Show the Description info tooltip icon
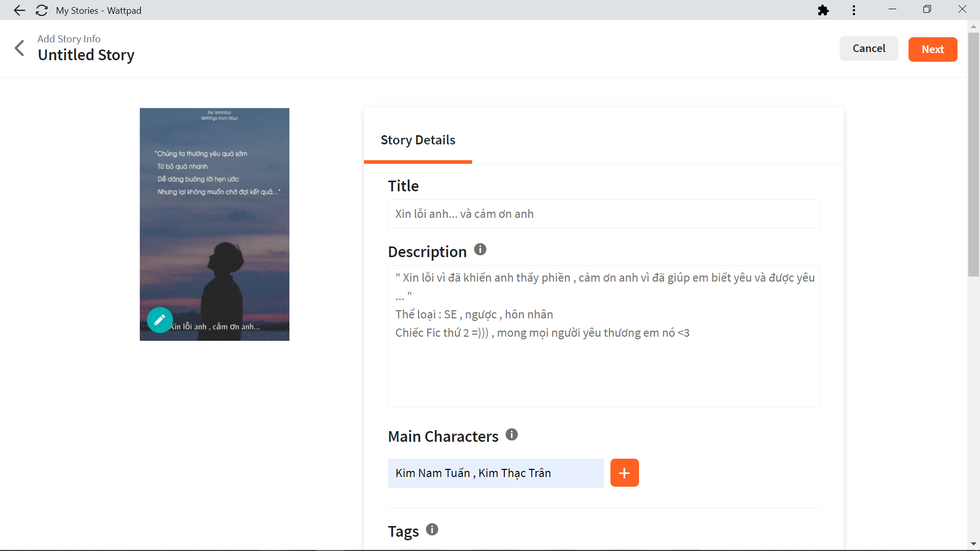 pos(480,249)
